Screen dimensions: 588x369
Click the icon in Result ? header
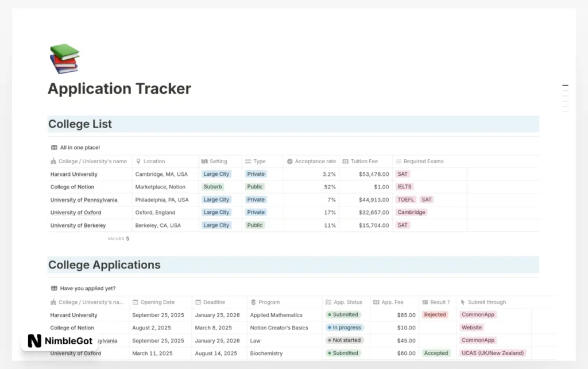click(425, 302)
